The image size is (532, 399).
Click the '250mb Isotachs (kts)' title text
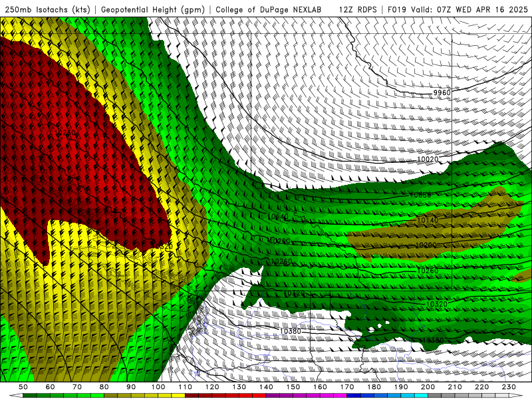48,10
